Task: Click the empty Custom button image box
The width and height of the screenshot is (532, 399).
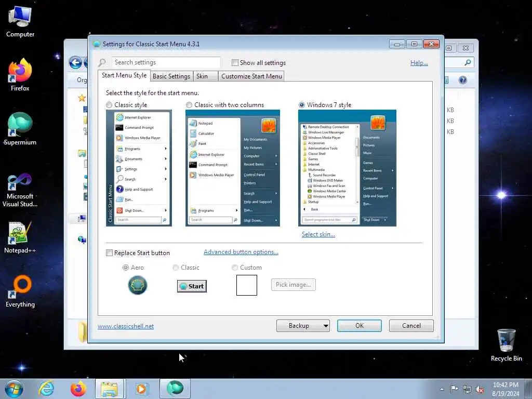Action: coord(247,285)
